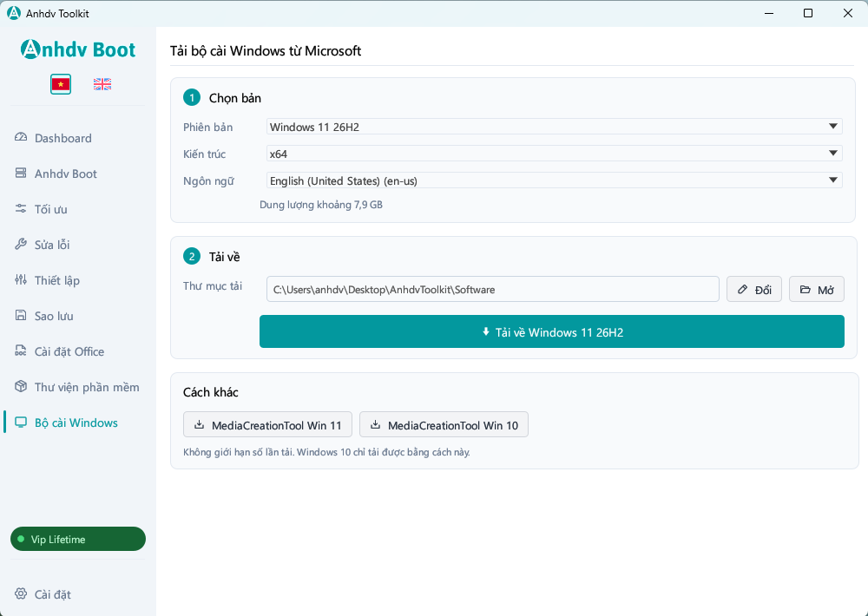This screenshot has width=868, height=616.
Task: Click the Anhdv Toolkit title bar app icon
Action: pos(13,13)
